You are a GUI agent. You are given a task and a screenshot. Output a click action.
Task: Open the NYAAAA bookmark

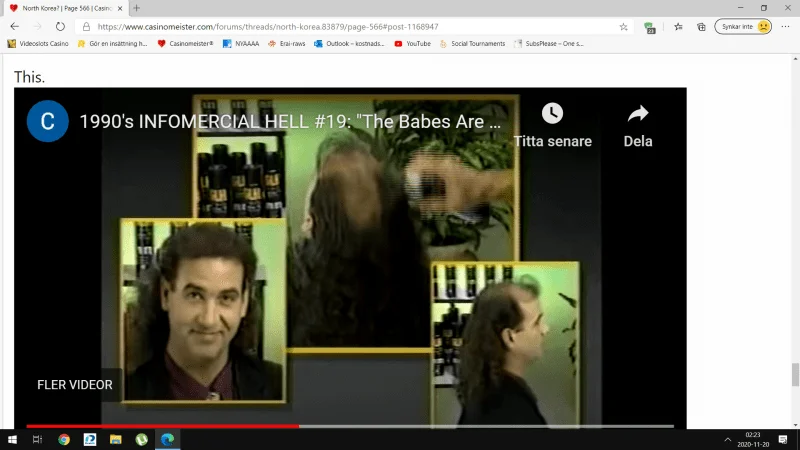[x=241, y=44]
